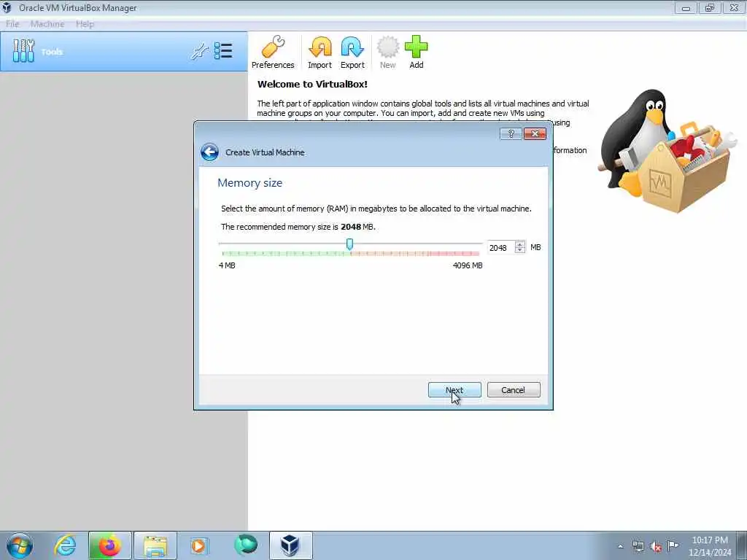The width and height of the screenshot is (747, 560).
Task: Click the dialog help question-mark button
Action: click(511, 134)
